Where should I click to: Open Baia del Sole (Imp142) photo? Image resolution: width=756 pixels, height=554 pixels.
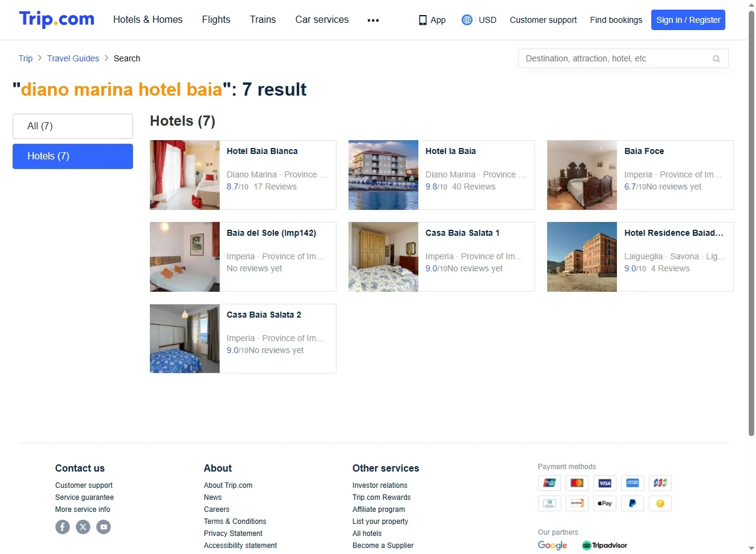185,257
